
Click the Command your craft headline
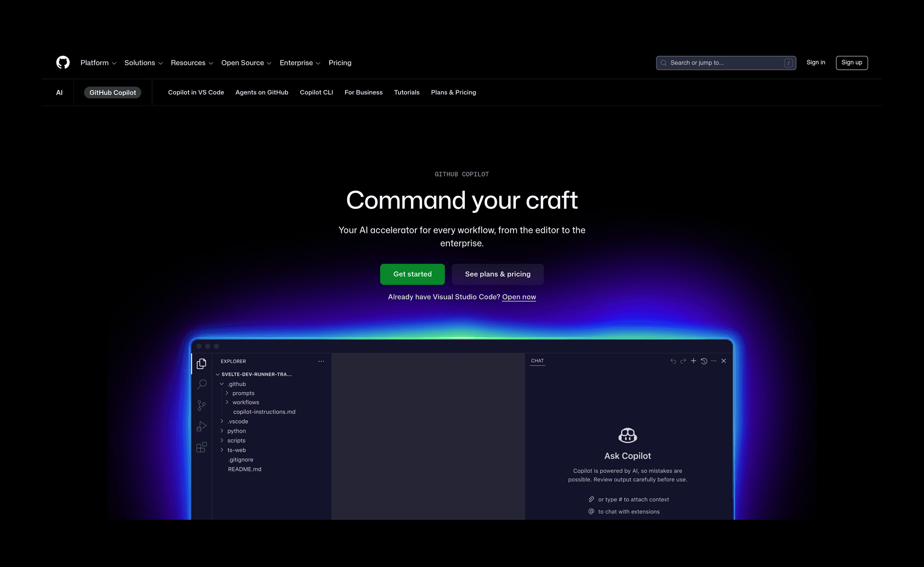pos(462,200)
